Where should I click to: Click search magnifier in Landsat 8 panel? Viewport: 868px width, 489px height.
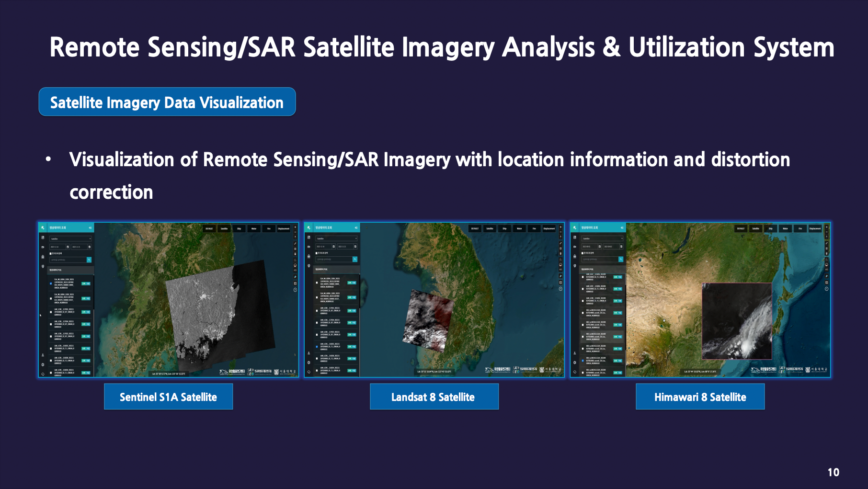[x=355, y=259]
